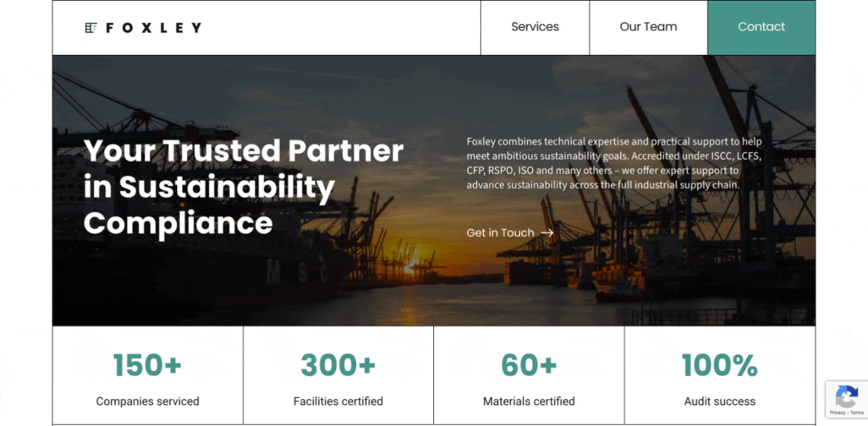Select the 300+ statistic number
This screenshot has width=868, height=426.
[338, 366]
